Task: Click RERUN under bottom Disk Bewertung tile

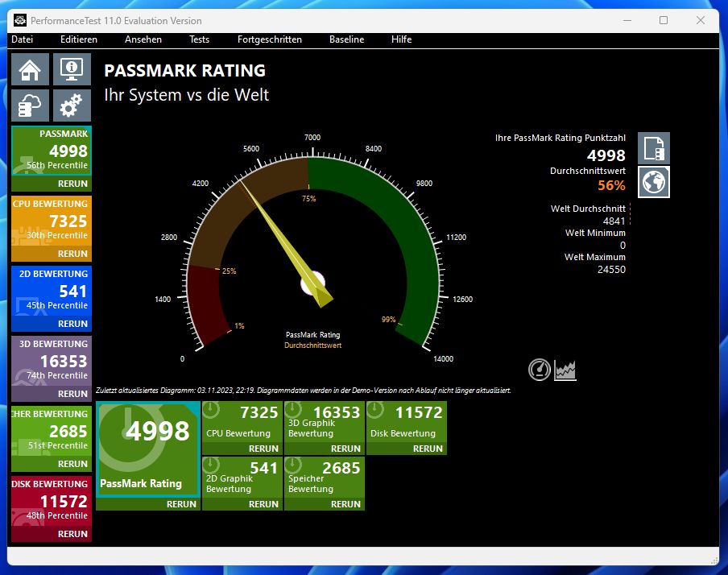Action: tap(406, 449)
